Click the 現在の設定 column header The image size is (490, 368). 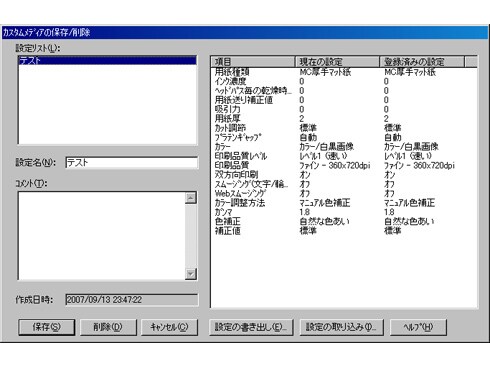(337, 62)
